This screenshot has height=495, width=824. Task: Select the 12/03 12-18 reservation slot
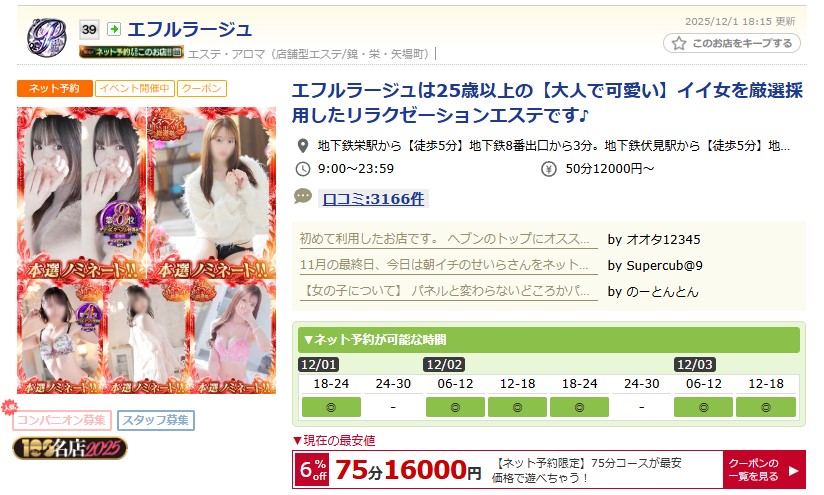(x=766, y=407)
